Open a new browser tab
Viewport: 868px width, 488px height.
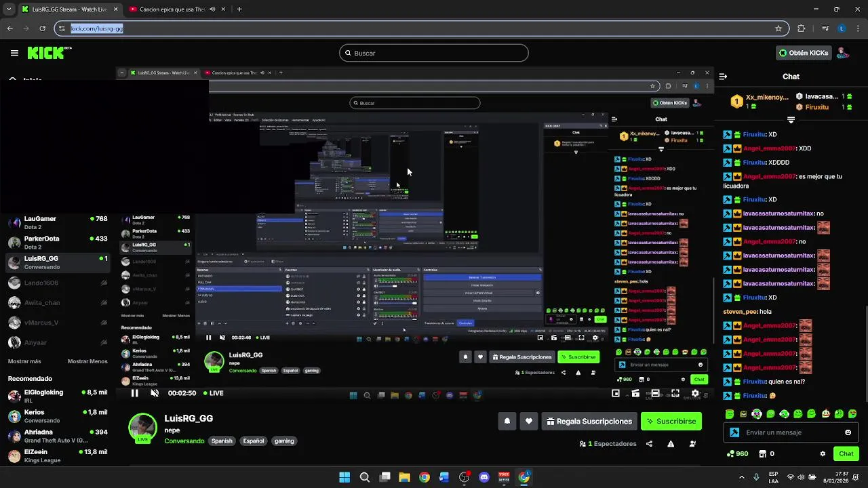[239, 9]
